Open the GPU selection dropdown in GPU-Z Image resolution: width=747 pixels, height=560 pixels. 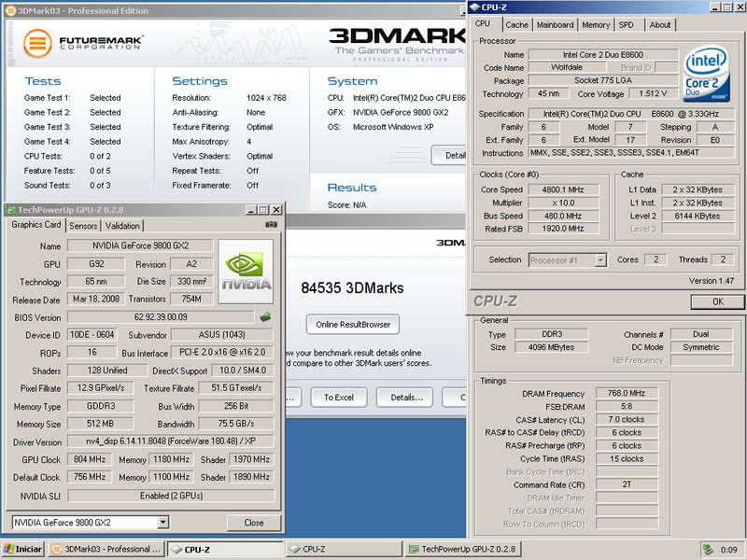pos(162,523)
